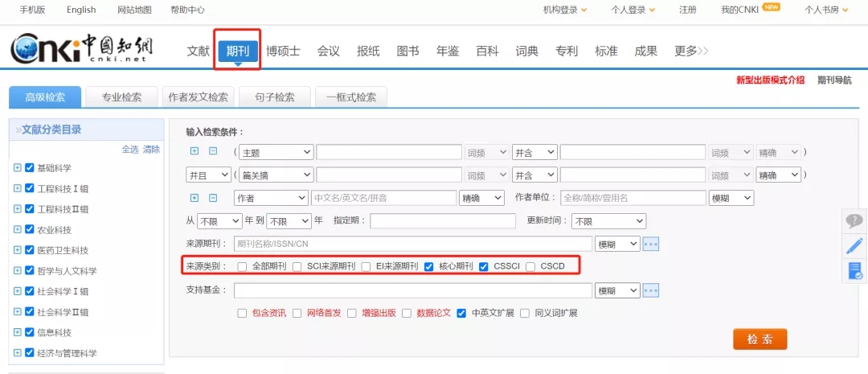Click the plus icon in the 主题 row
This screenshot has width=868, height=374.
pos(194,151)
